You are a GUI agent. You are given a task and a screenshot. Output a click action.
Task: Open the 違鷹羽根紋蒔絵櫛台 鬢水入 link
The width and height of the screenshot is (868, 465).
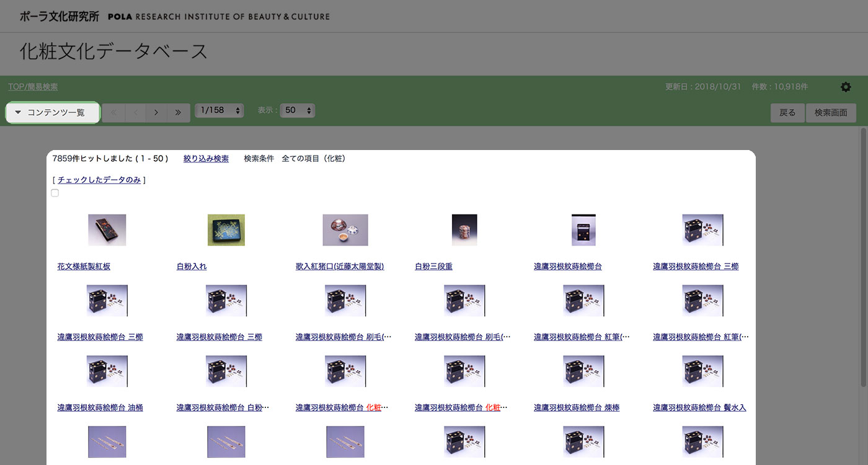point(699,408)
